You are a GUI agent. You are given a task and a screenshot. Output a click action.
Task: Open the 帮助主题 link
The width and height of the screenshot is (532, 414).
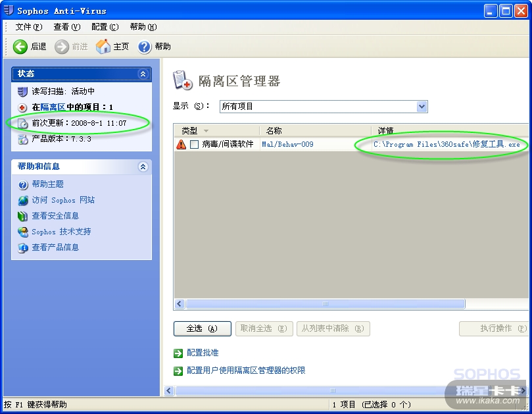[x=48, y=184]
